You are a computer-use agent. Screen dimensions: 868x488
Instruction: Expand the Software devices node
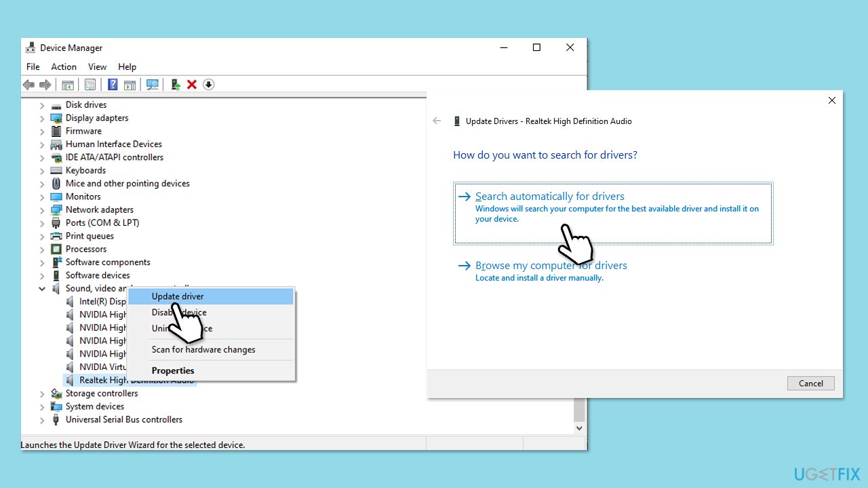(42, 275)
